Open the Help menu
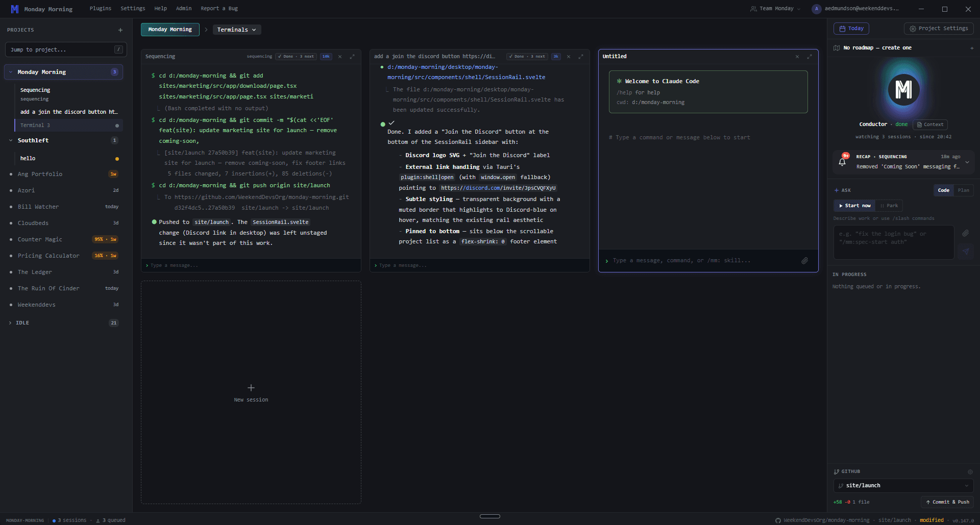This screenshot has width=980, height=525. click(x=161, y=9)
